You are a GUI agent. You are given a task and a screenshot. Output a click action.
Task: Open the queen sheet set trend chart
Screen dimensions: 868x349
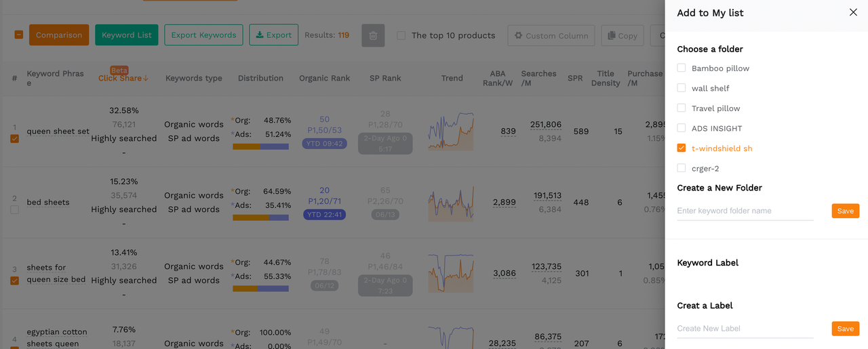click(x=451, y=131)
